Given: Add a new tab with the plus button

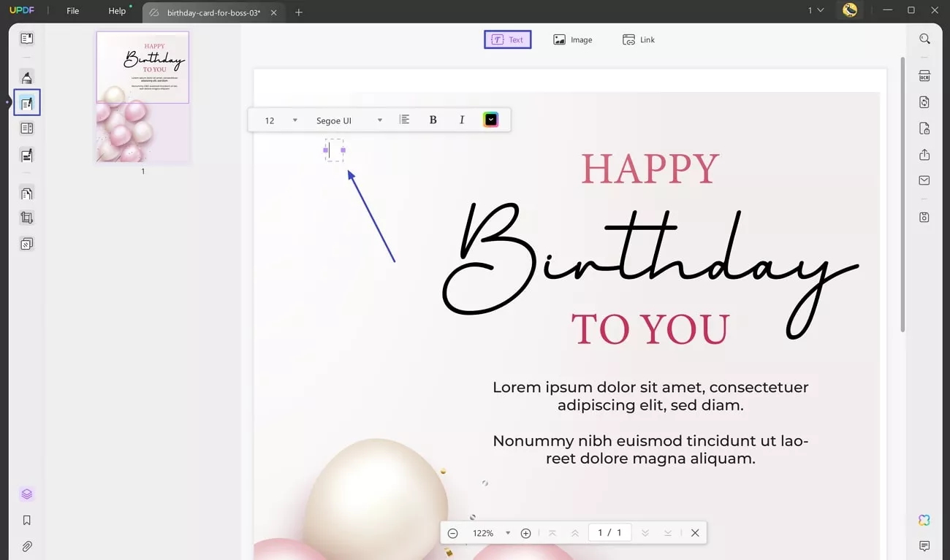Looking at the screenshot, I should coord(299,12).
